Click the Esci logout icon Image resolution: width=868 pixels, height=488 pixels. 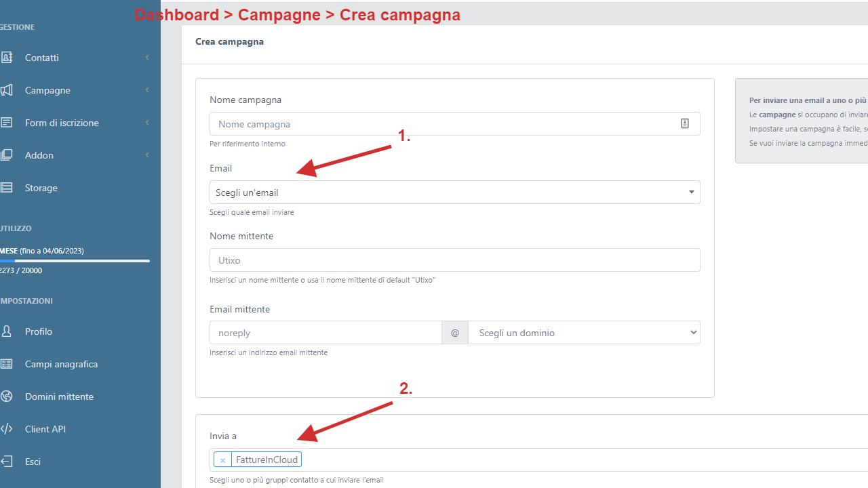pyautogui.click(x=6, y=462)
